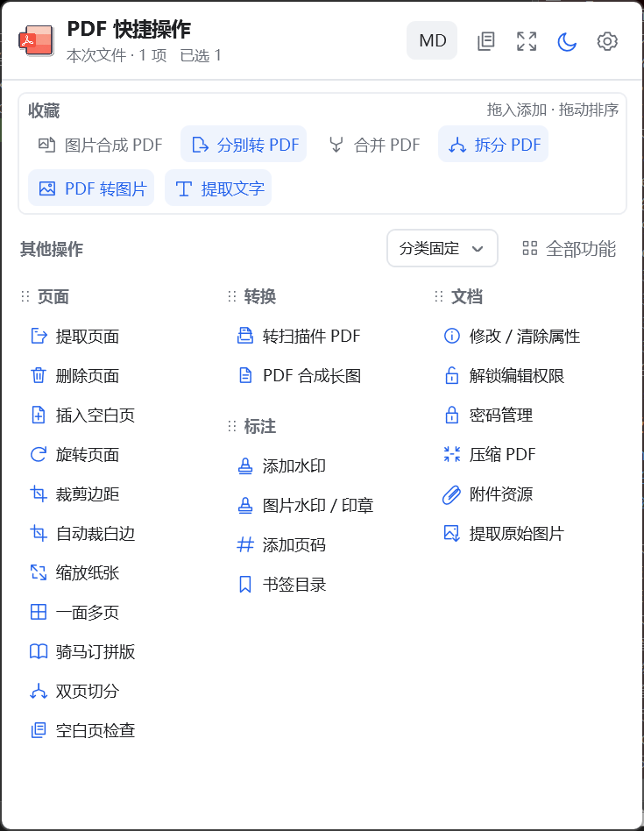Click the 压缩 PDF label text
The height and width of the screenshot is (831, 644).
pyautogui.click(x=502, y=455)
